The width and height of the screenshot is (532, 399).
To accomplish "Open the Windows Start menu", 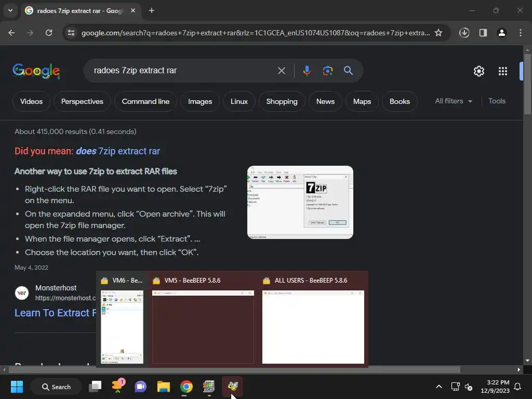I will click(x=17, y=387).
